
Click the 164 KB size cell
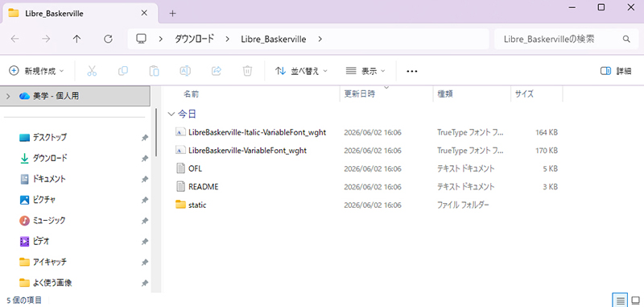(x=547, y=132)
